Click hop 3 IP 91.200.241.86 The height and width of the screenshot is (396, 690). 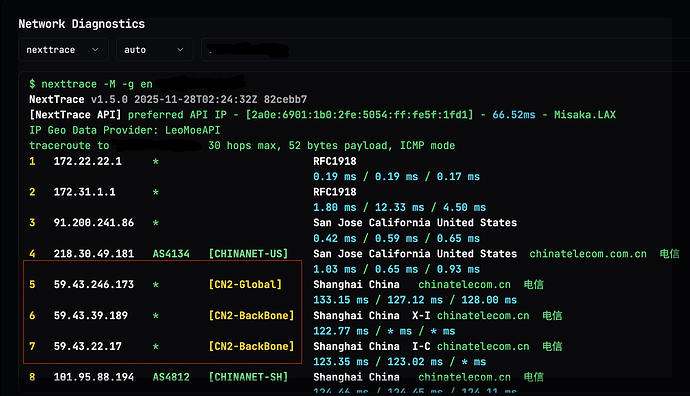tap(94, 223)
